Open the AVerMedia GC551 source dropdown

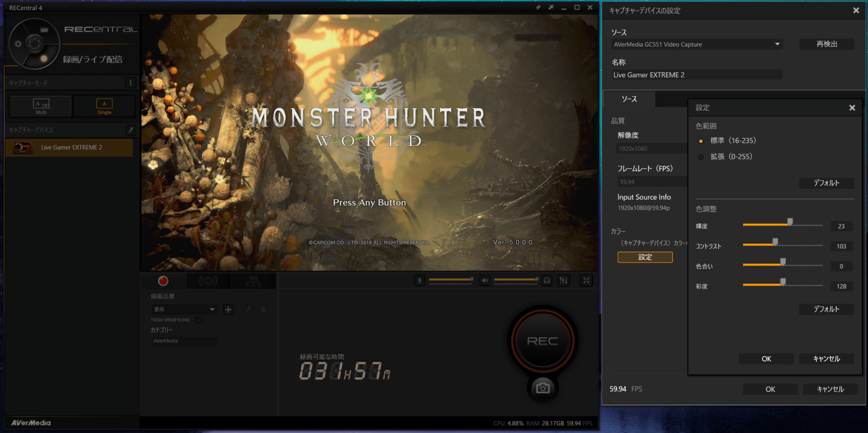point(697,44)
